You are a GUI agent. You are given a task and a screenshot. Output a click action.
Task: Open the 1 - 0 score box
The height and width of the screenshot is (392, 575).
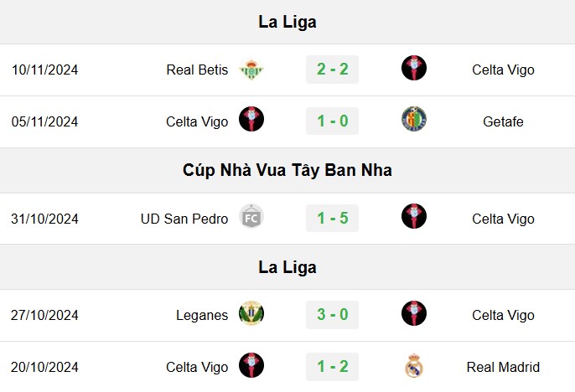332,121
